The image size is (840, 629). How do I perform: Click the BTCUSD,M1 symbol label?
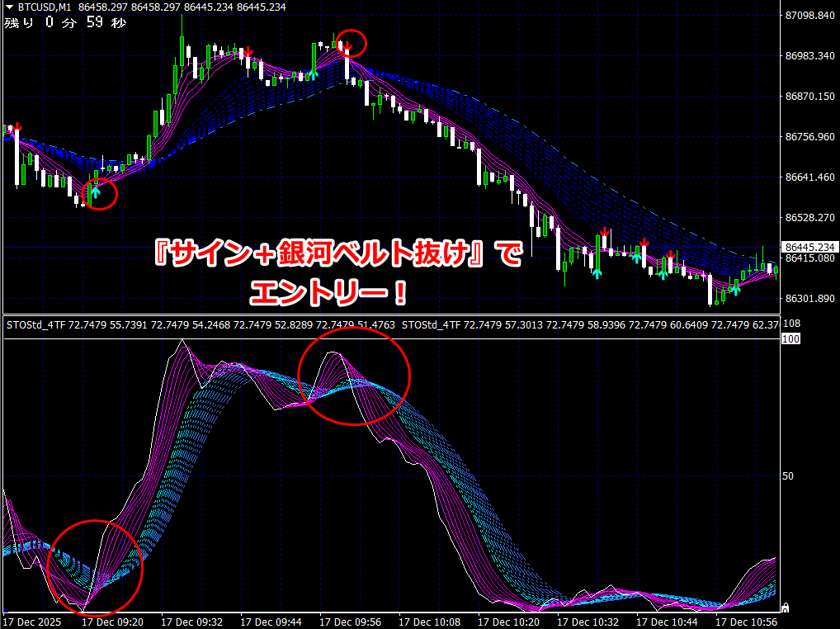click(x=45, y=7)
